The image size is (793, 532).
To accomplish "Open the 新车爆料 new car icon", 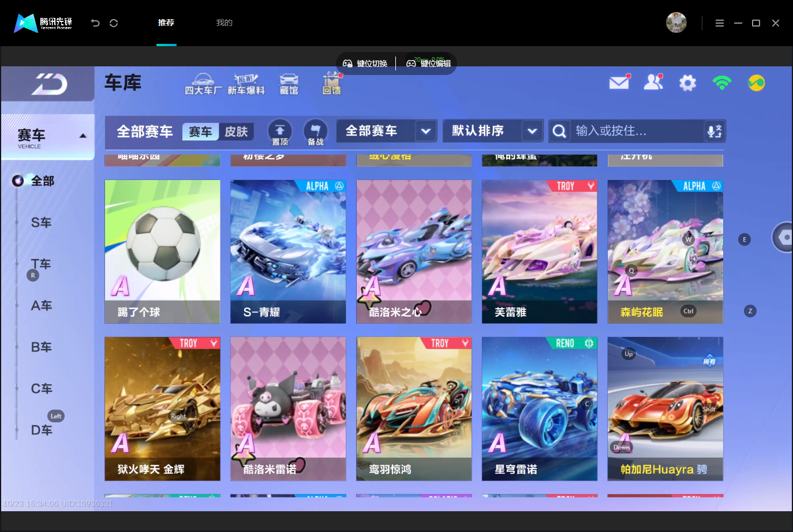I will tap(246, 84).
